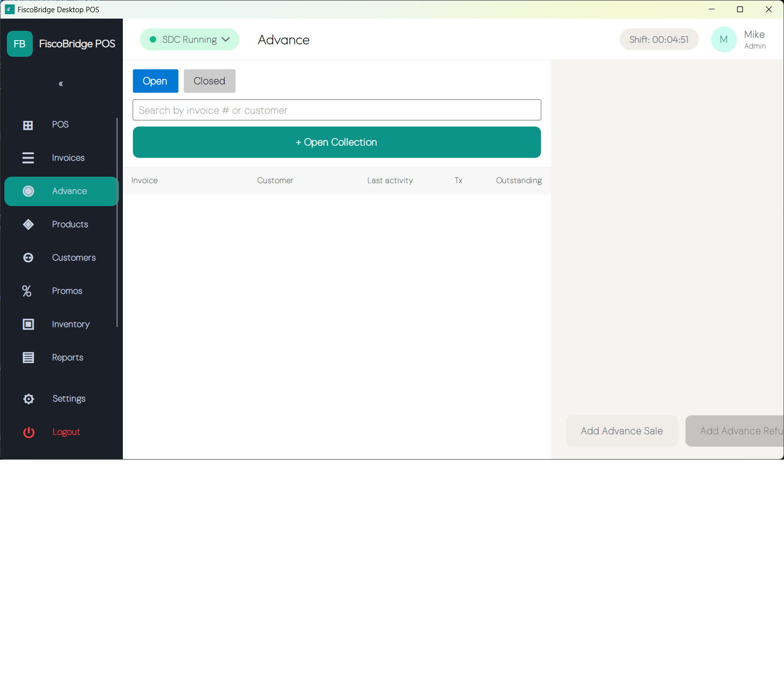Open Settings label in sidebar
The width and height of the screenshot is (784, 674).
tap(69, 398)
